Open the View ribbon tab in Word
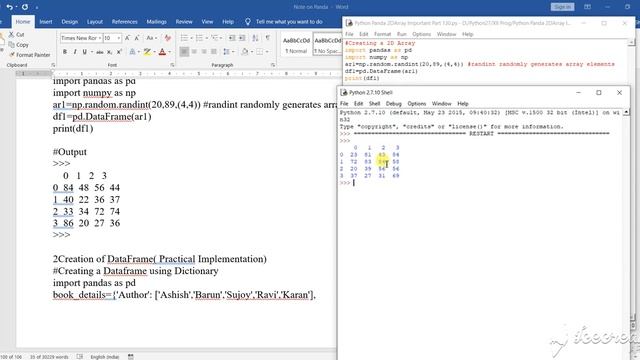The height and width of the screenshot is (360, 640). pyautogui.click(x=207, y=22)
